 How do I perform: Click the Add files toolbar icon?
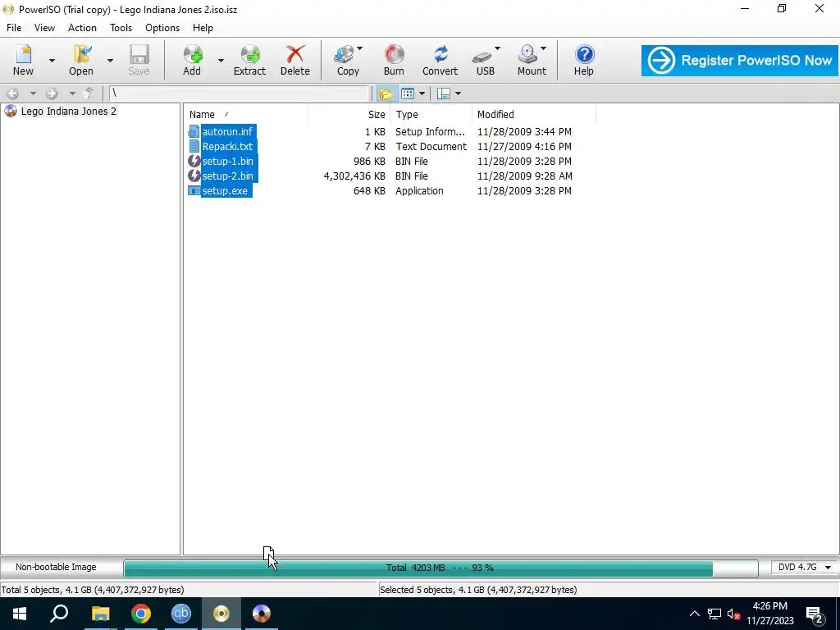[x=192, y=59]
